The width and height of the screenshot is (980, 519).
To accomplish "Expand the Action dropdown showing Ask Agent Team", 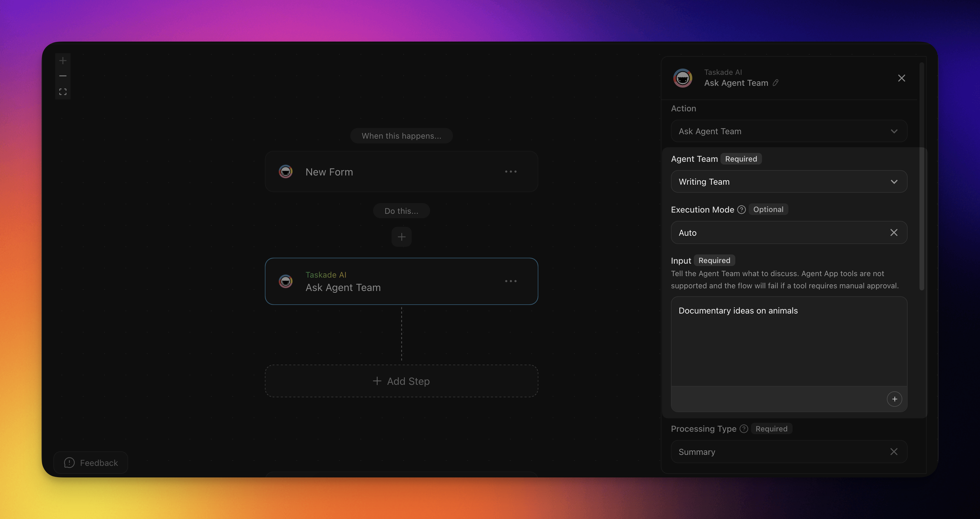I will [789, 131].
